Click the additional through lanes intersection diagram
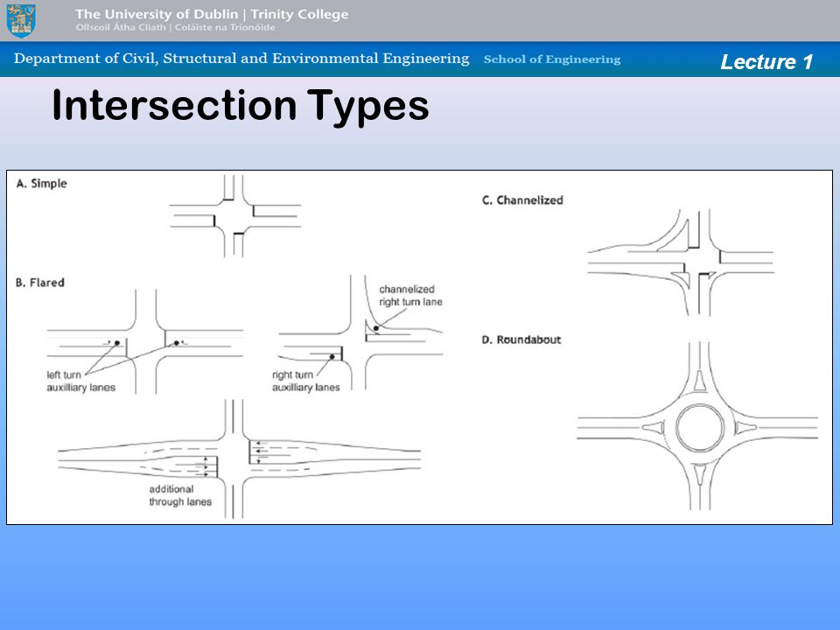Viewport: 840px width, 630px height. 239,458
